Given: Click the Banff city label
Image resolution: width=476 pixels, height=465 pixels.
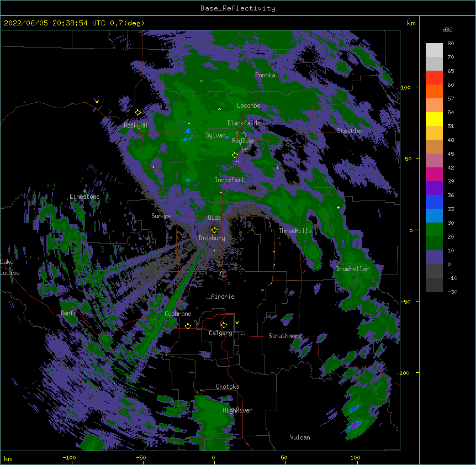Looking at the screenshot, I should click(68, 313).
